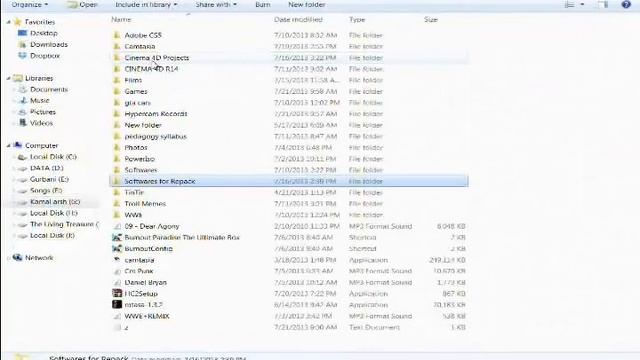Select Downloads in Favorites
Image resolution: width=640 pixels, height=360 pixels.
(49, 44)
